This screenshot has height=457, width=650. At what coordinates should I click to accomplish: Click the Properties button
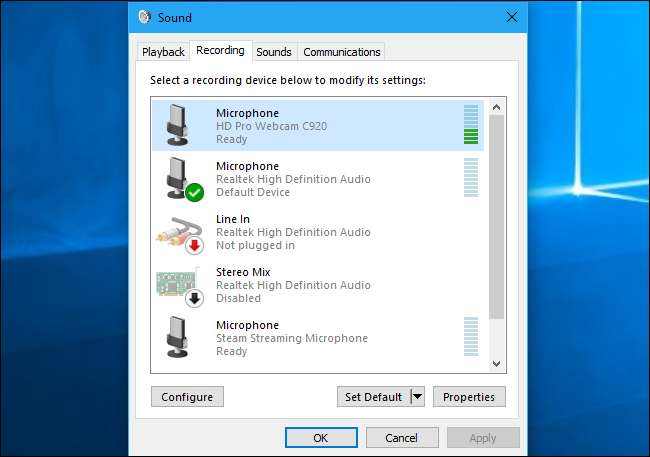469,397
